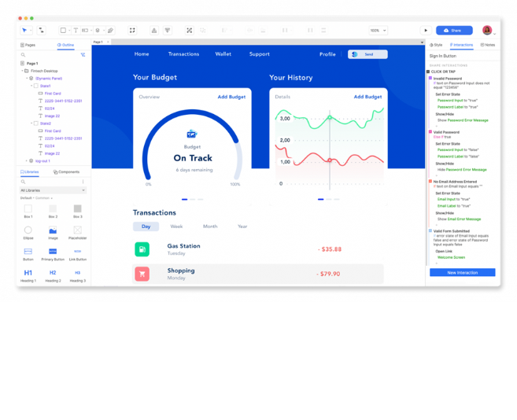The height and width of the screenshot is (420, 517).
Task: Open the Notes tab in right panel
Action: coord(488,45)
